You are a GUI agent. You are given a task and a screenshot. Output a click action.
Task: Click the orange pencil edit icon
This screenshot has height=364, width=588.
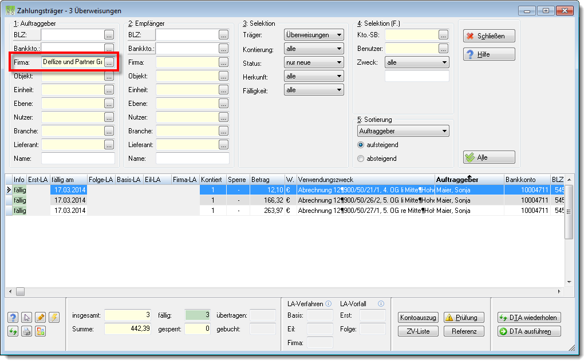click(41, 318)
